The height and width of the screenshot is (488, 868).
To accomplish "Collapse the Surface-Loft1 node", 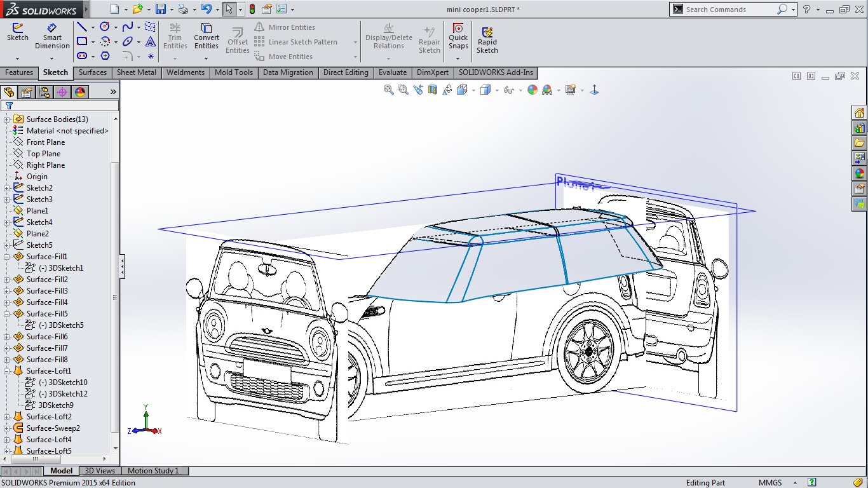I will coord(7,371).
